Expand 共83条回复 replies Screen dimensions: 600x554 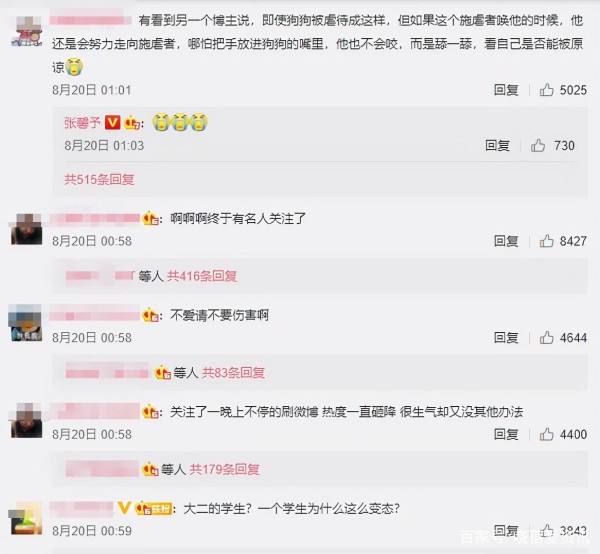click(x=233, y=373)
